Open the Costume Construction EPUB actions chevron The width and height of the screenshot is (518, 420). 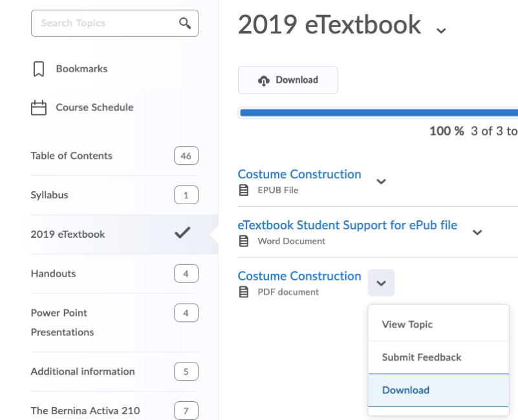[381, 182]
